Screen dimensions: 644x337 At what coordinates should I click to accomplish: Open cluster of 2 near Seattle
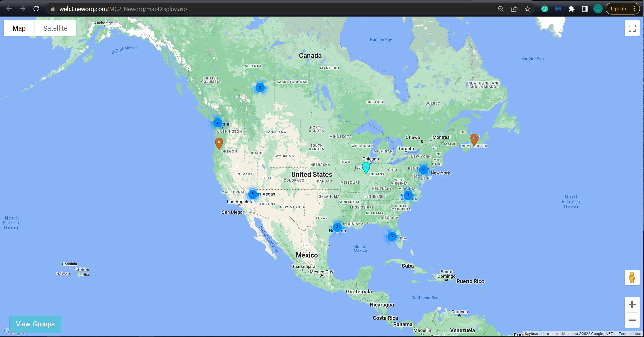point(217,122)
